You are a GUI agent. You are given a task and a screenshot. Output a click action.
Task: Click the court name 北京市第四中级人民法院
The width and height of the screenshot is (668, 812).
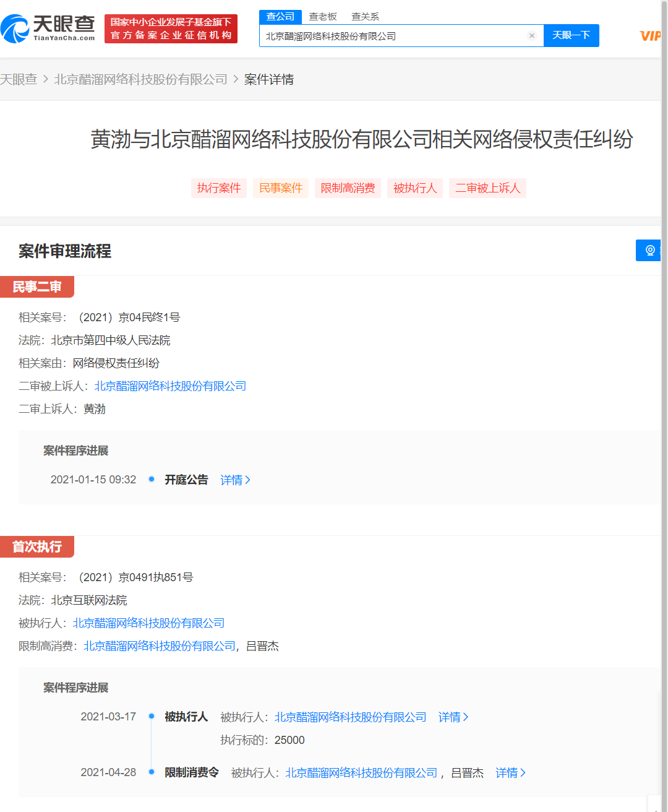[111, 340]
